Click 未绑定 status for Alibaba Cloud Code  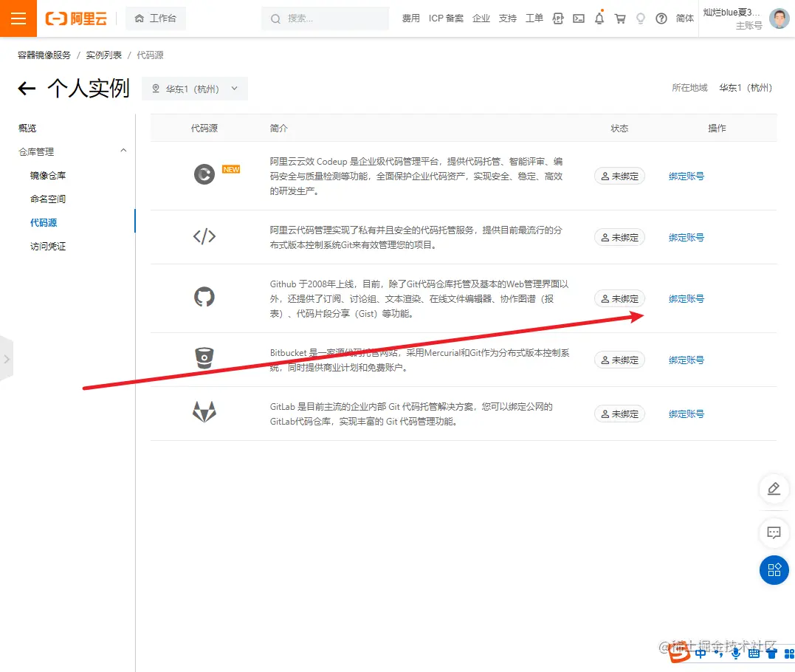click(619, 237)
